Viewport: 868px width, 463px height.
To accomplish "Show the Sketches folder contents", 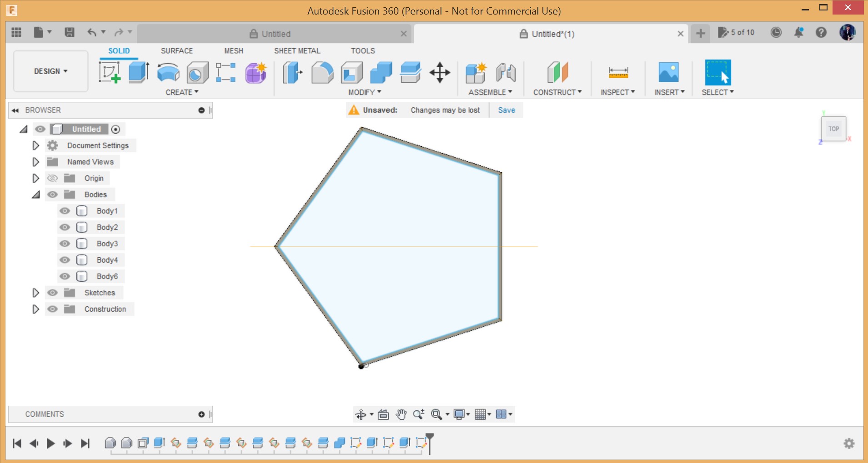I will [x=36, y=293].
